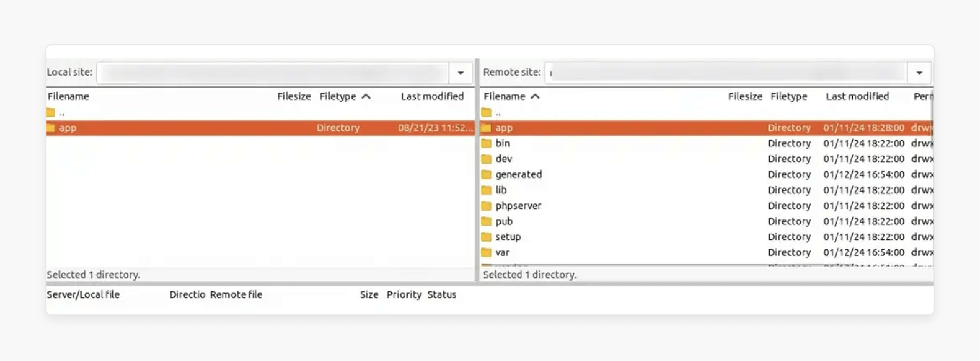This screenshot has height=361, width=980.
Task: Select the remote 'pub' directory name
Action: point(504,221)
